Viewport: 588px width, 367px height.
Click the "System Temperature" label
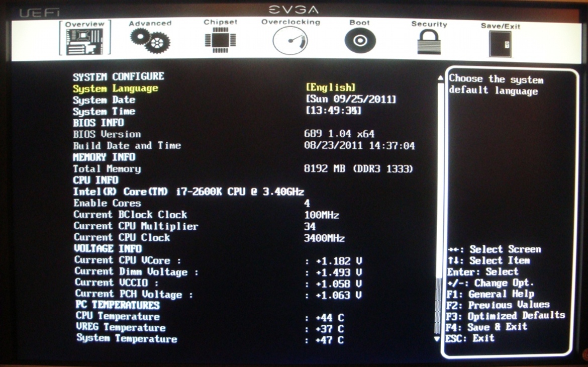(127, 338)
